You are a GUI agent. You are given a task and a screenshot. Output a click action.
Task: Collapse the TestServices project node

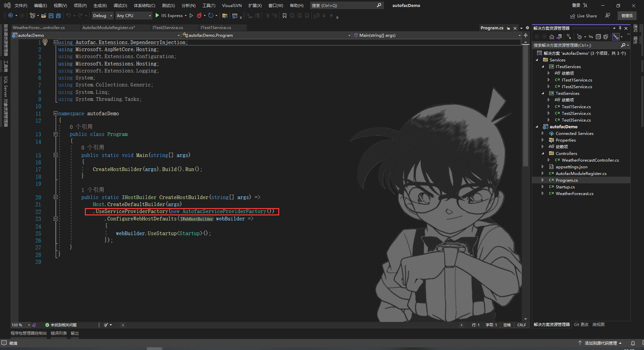(x=543, y=94)
